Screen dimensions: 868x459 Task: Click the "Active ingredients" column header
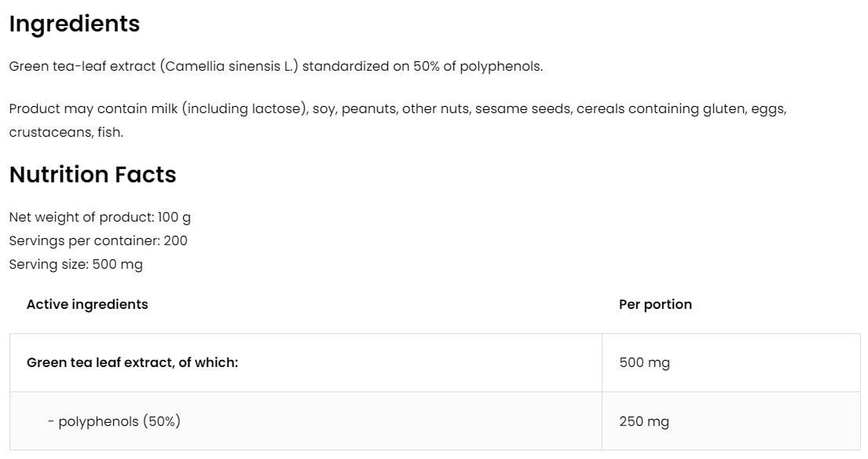click(x=87, y=304)
